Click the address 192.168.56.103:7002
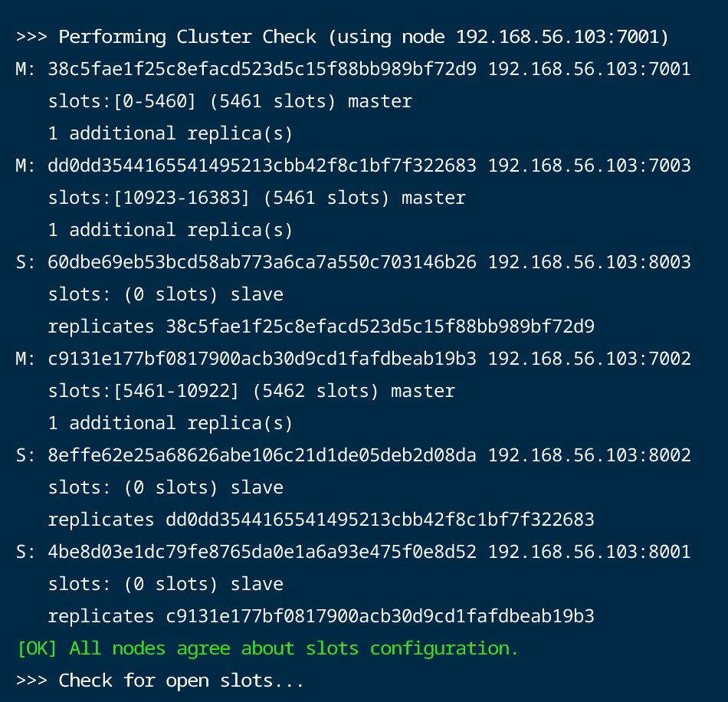This screenshot has width=728, height=702. coord(589,359)
